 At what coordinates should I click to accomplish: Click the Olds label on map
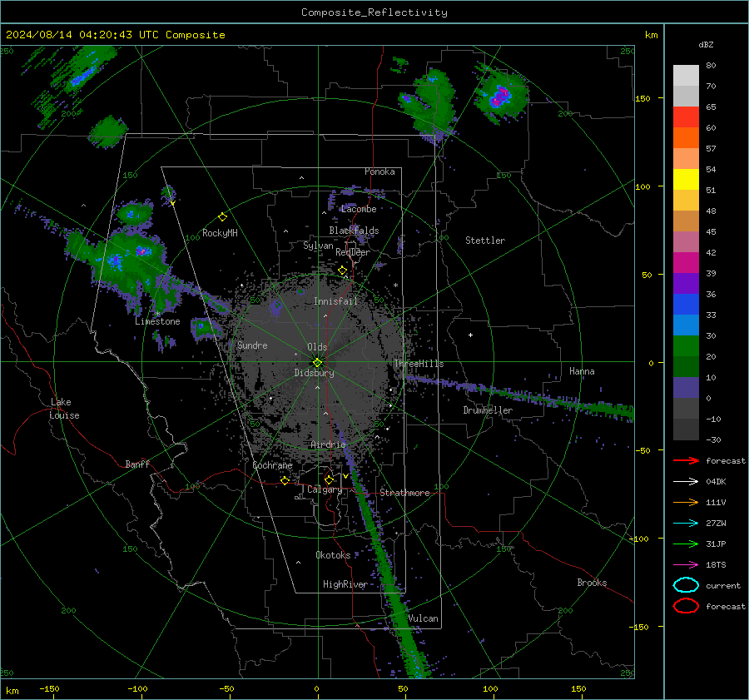click(x=317, y=347)
